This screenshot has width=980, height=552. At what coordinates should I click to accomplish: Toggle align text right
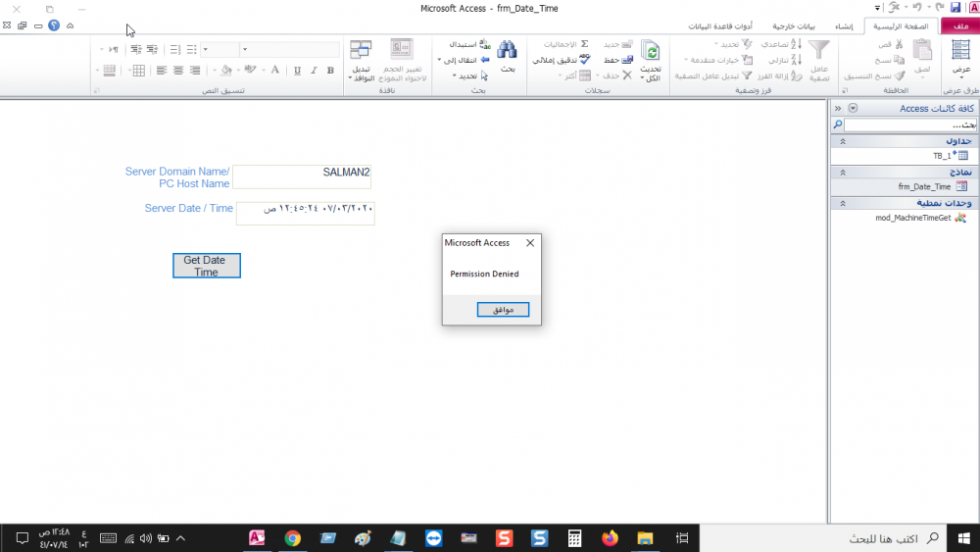point(195,70)
